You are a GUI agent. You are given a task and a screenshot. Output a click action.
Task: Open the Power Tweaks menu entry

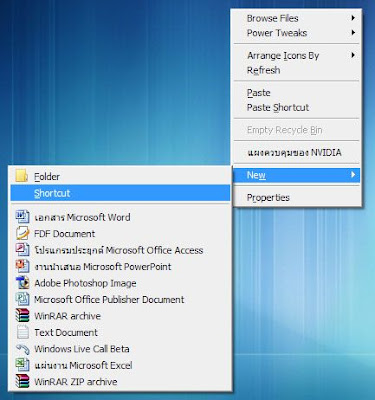[296, 33]
